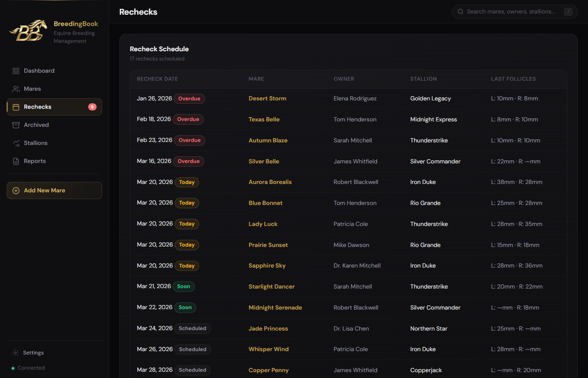Click stallion Copperjack
This screenshot has height=378, width=588.
426,370
